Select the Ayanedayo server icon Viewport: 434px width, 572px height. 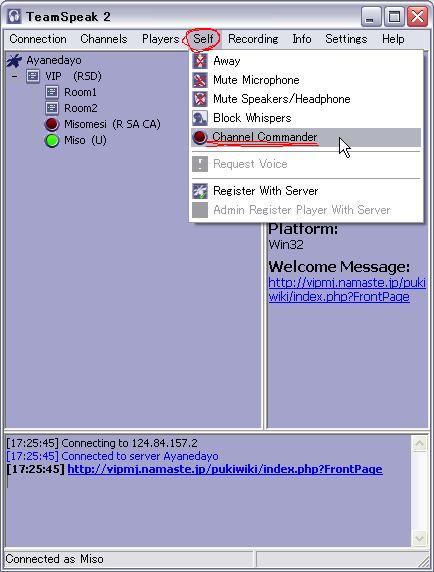pyautogui.click(x=15, y=61)
